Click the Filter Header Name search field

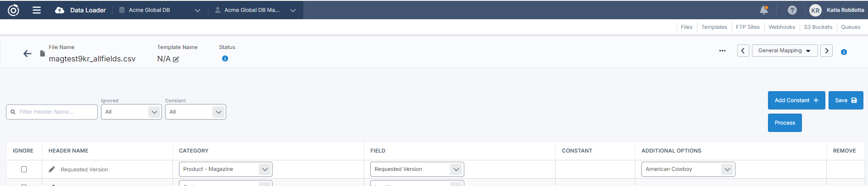(x=52, y=112)
